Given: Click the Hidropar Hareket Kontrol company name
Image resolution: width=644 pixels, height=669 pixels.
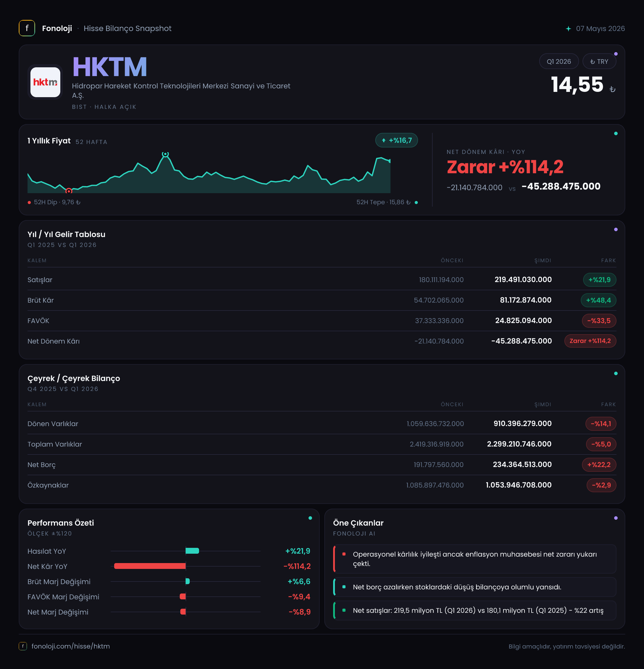Looking at the screenshot, I should [181, 90].
